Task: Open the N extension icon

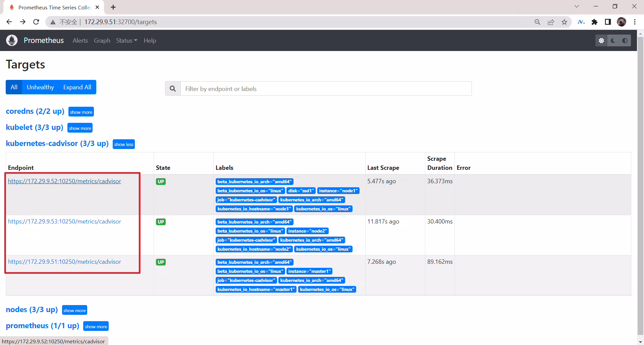Action: tap(581, 22)
